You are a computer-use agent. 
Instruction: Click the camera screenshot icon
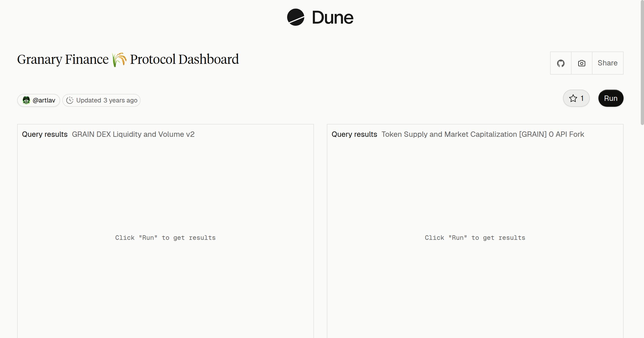click(x=582, y=63)
